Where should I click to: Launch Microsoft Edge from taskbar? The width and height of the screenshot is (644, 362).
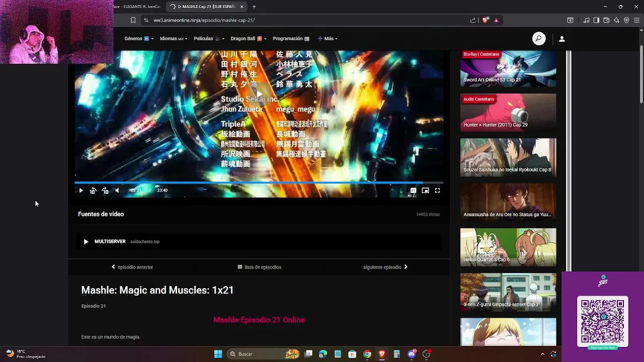(323, 354)
